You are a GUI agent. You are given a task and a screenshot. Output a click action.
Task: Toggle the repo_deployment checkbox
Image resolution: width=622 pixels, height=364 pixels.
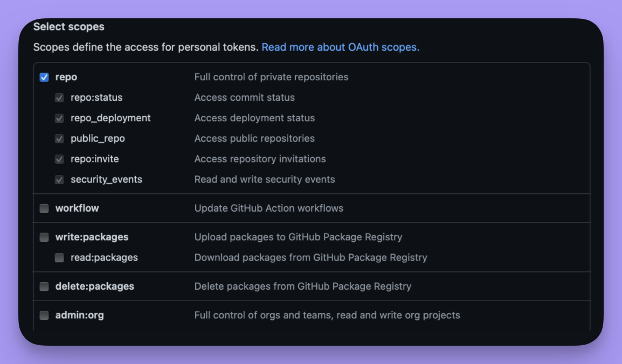click(x=59, y=118)
